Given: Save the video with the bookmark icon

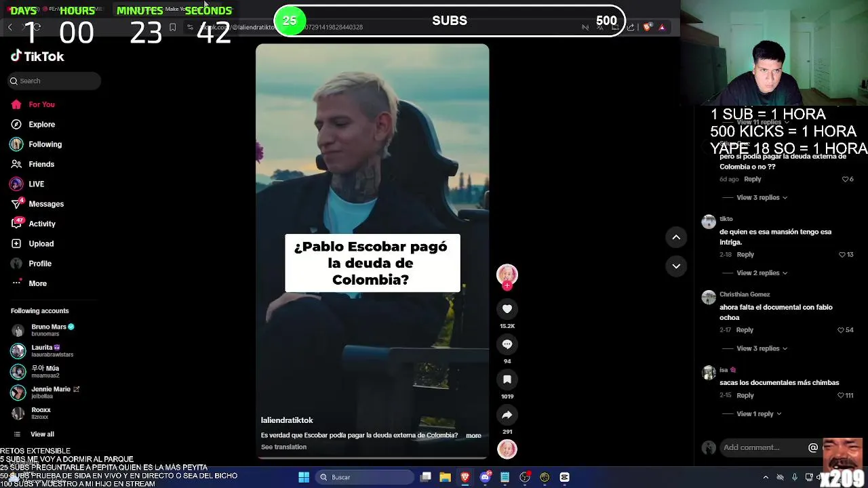Looking at the screenshot, I should point(507,380).
